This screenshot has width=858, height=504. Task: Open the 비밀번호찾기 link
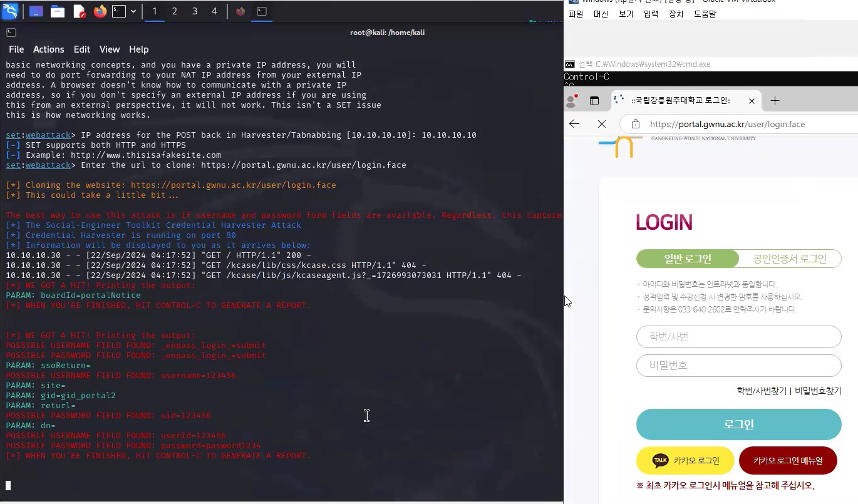click(818, 391)
